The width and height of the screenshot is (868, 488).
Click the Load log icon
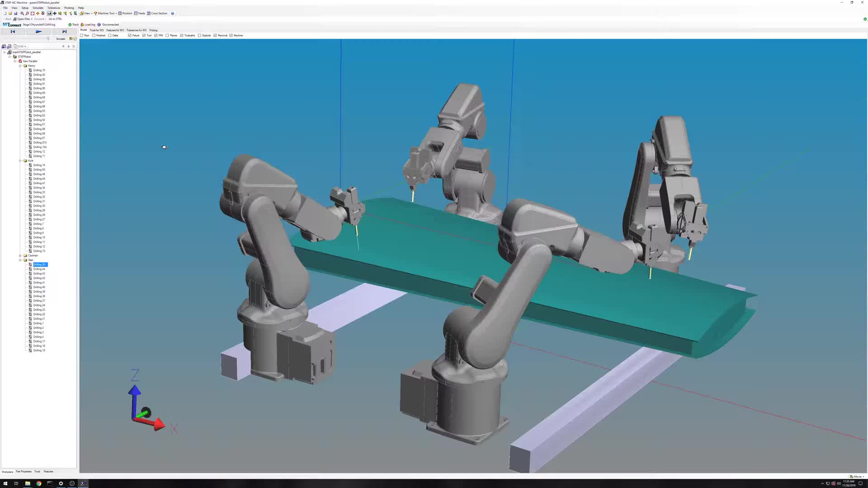coord(82,24)
